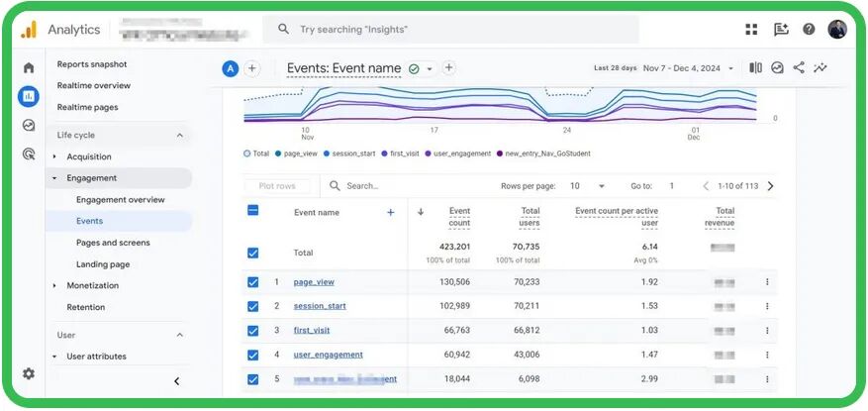Open the Rows per page dropdown
868x411 pixels.
point(601,186)
